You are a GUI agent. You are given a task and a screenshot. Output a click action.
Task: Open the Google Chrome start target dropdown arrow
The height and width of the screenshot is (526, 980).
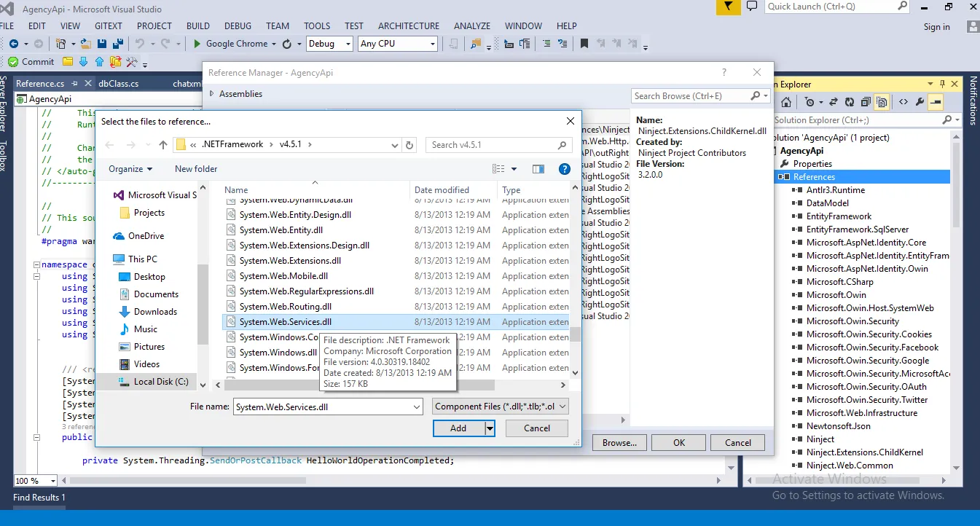(274, 44)
